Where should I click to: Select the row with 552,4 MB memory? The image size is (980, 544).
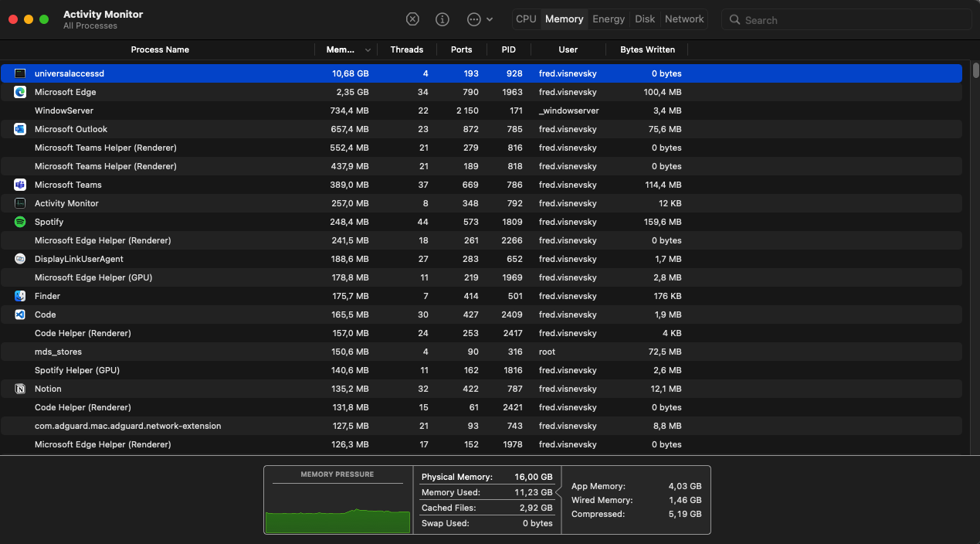(x=481, y=148)
